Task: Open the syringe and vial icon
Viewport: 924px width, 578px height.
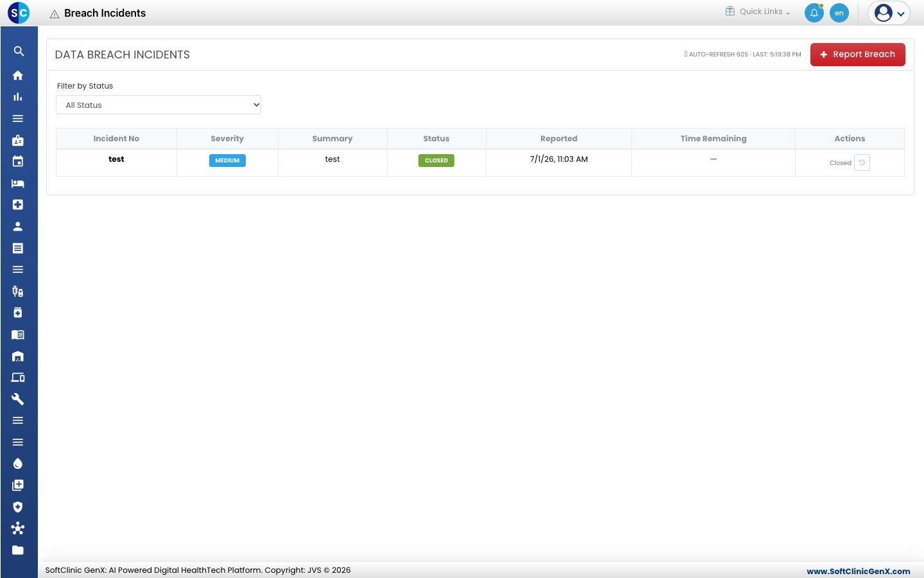Action: click(18, 292)
